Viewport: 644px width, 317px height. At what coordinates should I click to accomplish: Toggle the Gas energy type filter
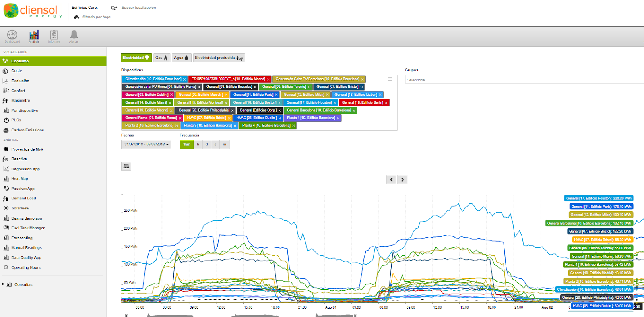pos(161,58)
